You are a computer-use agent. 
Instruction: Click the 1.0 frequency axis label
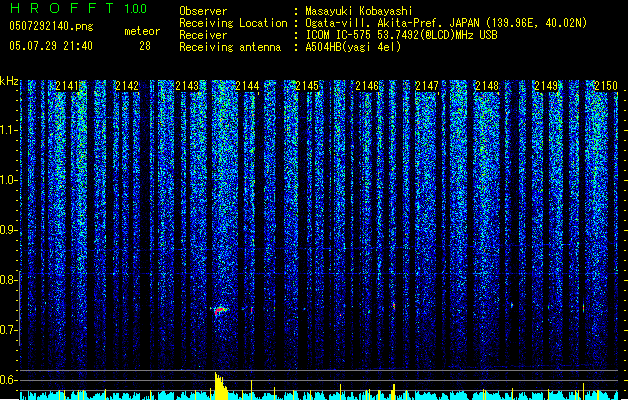click(x=8, y=180)
